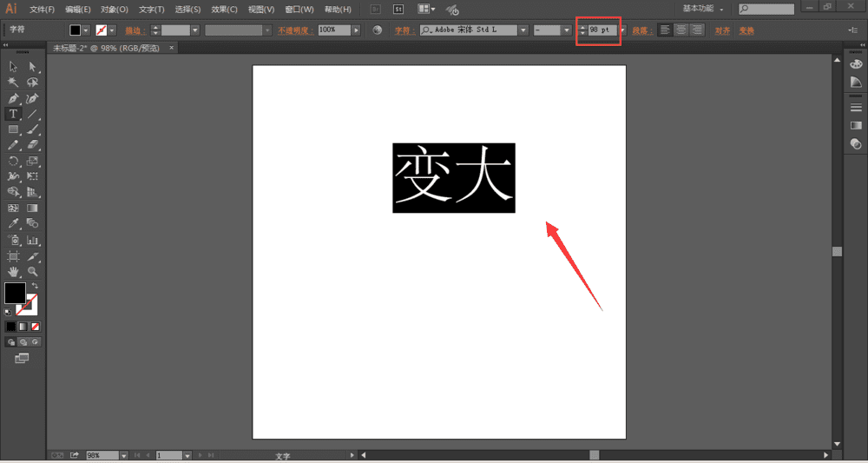Select the Column Graph tool
Viewport: 868px width, 463px height.
(33, 241)
